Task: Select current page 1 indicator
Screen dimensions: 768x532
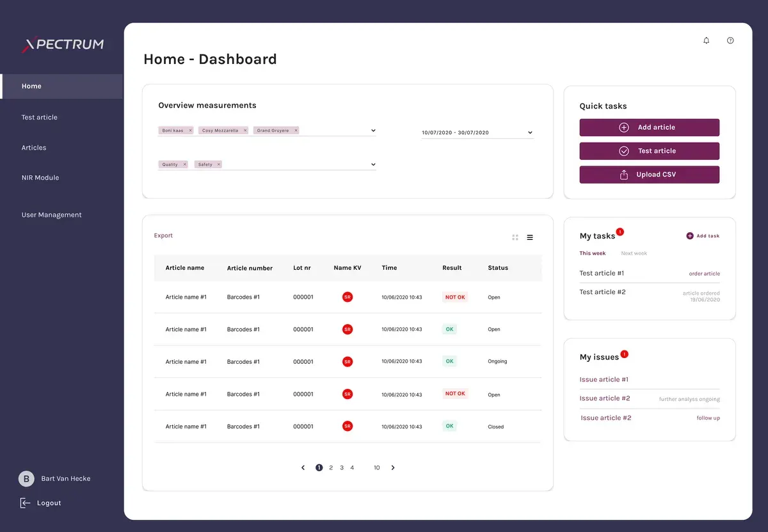Action: [x=319, y=467]
